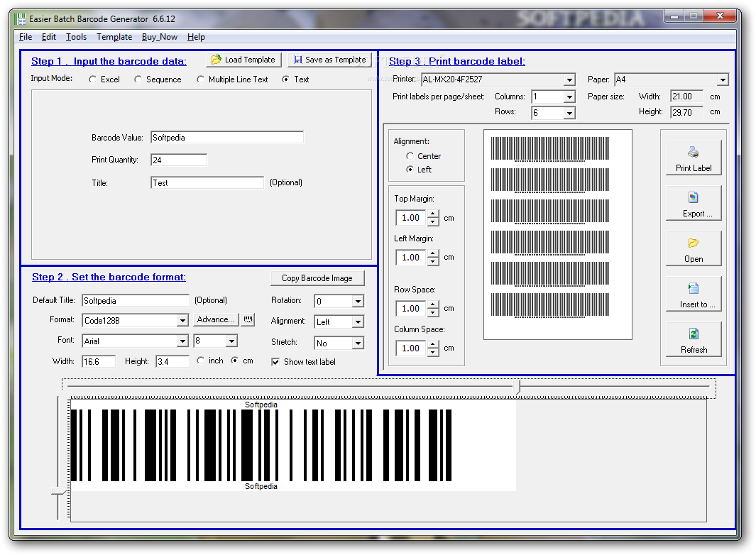Click the Barcode Value input field
This screenshot has width=756, height=555.
coord(227,138)
